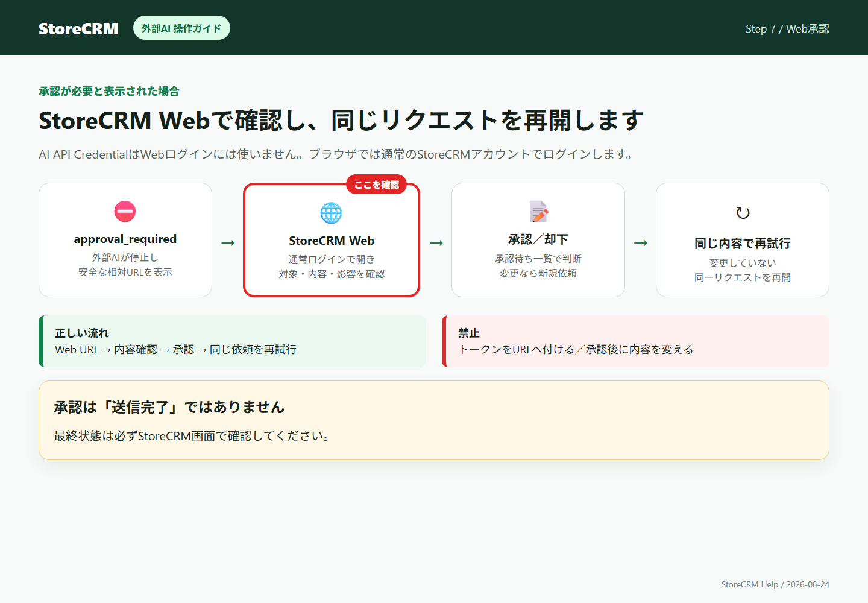868x603 pixels.
Task: Click the approval_required card title
Action: (x=125, y=239)
